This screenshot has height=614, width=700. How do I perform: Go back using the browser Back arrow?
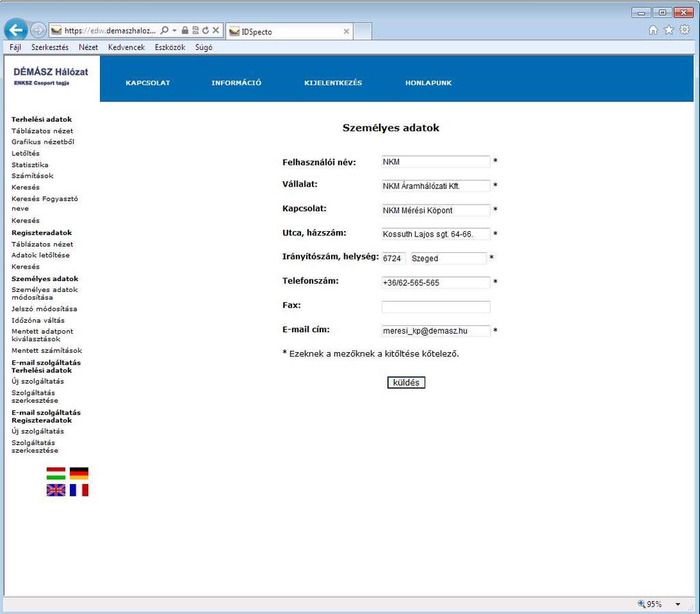(x=16, y=30)
